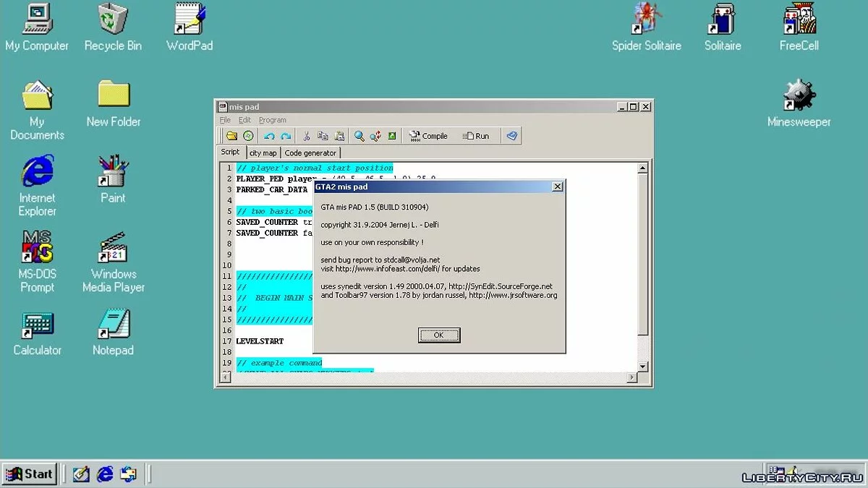Screen dimensions: 868x488
Task: Click the script editor scroll-up arrow
Action: (642, 168)
